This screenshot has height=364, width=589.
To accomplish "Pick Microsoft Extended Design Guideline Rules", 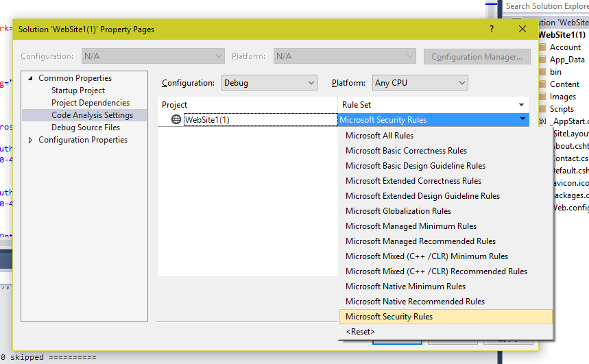I will coord(446,196).
